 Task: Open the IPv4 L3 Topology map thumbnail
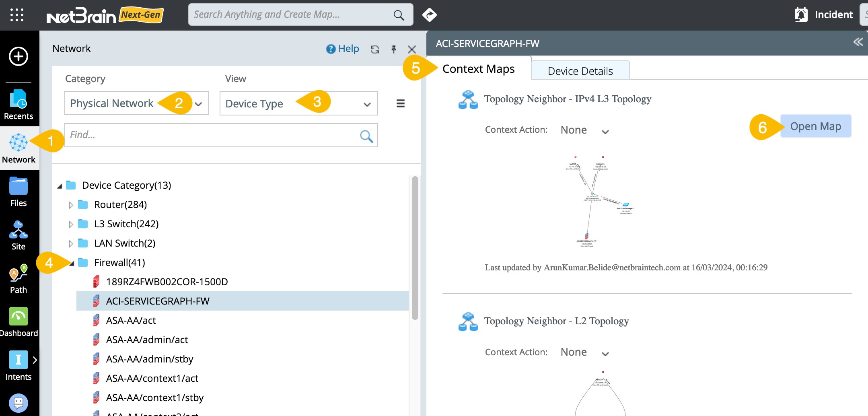[599, 202]
